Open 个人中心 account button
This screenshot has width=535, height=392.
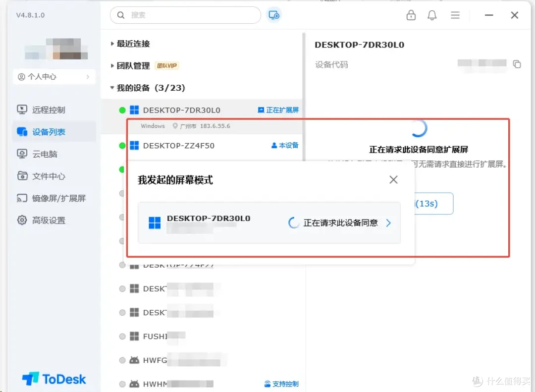tap(54, 76)
